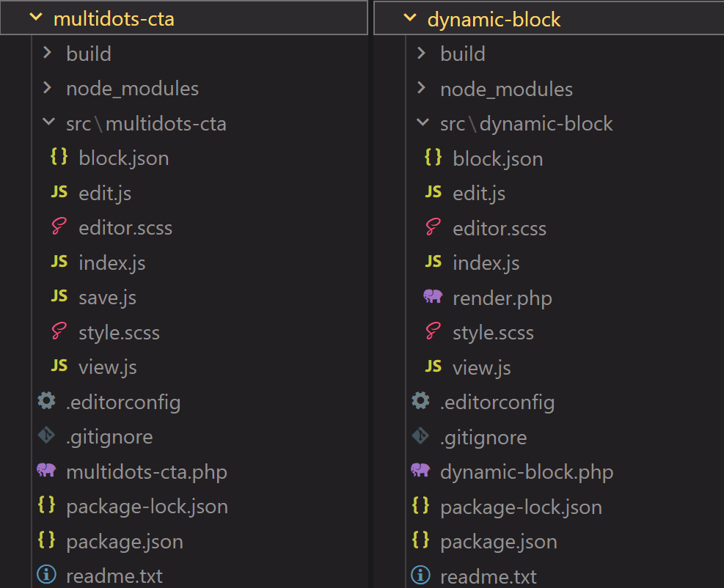Image resolution: width=724 pixels, height=588 pixels.
Task: Click the Git icon beside .gitignore
Action: pyautogui.click(x=45, y=437)
